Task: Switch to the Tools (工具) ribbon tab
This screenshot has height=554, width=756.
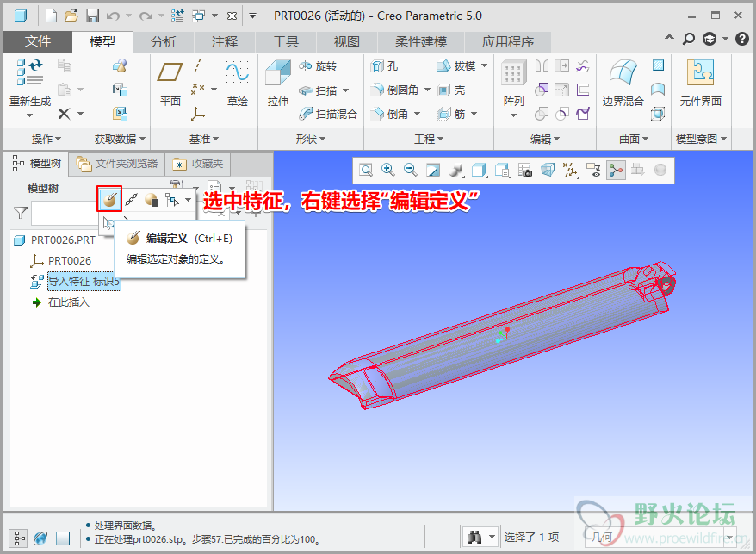Action: pos(286,42)
